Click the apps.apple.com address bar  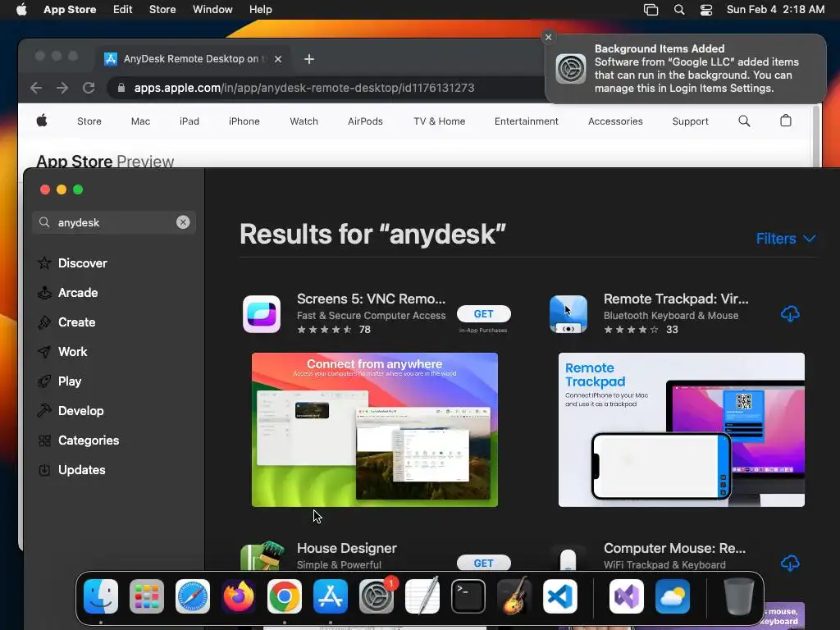pos(304,88)
